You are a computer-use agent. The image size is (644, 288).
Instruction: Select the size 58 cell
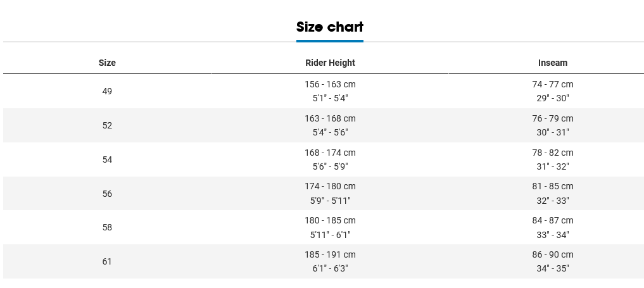click(107, 228)
